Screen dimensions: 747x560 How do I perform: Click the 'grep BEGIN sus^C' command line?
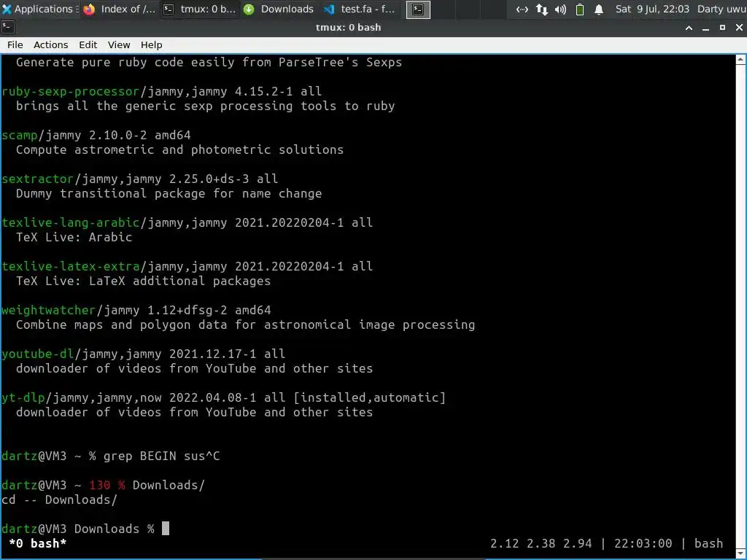click(x=161, y=456)
